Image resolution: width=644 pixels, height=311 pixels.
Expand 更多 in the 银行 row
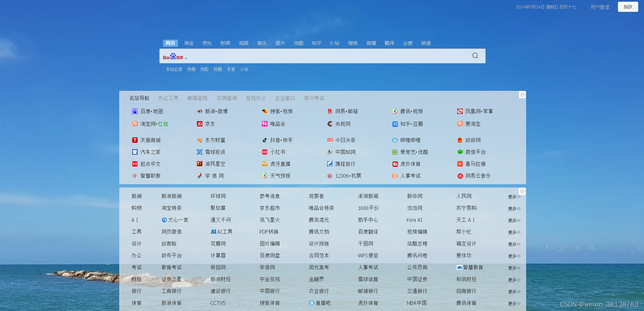coord(514,292)
